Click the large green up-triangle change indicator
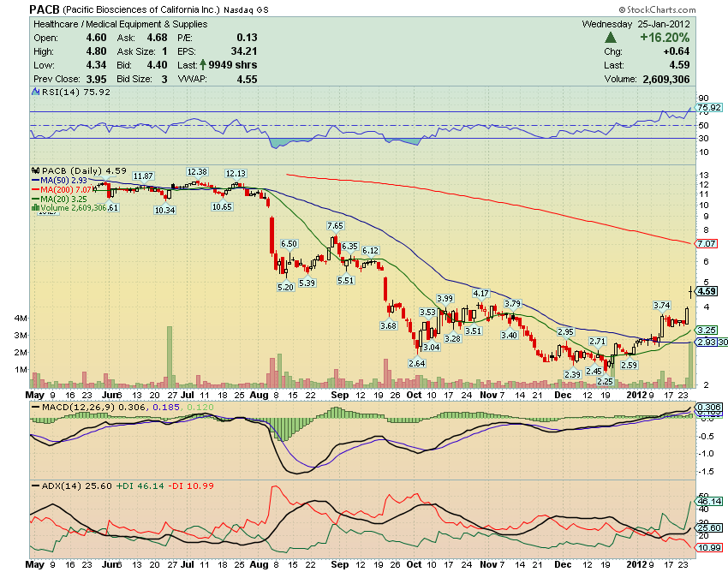The height and width of the screenshot is (572, 728). tap(611, 38)
